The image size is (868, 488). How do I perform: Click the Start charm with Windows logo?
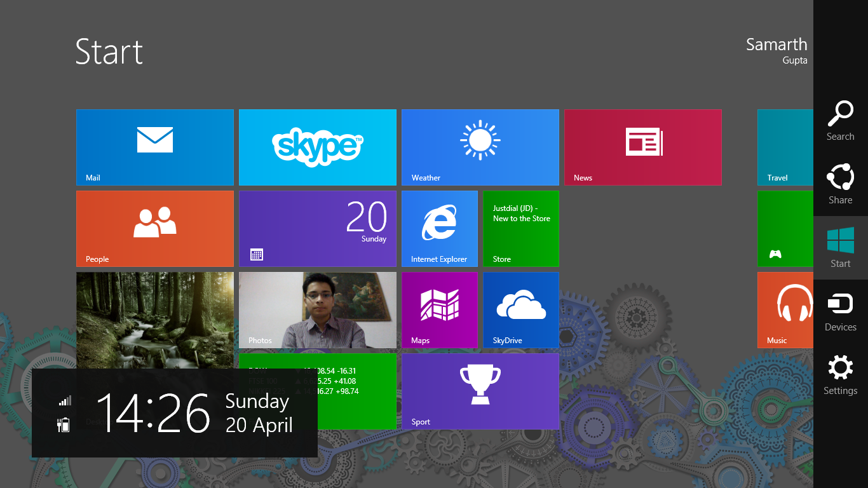click(841, 248)
